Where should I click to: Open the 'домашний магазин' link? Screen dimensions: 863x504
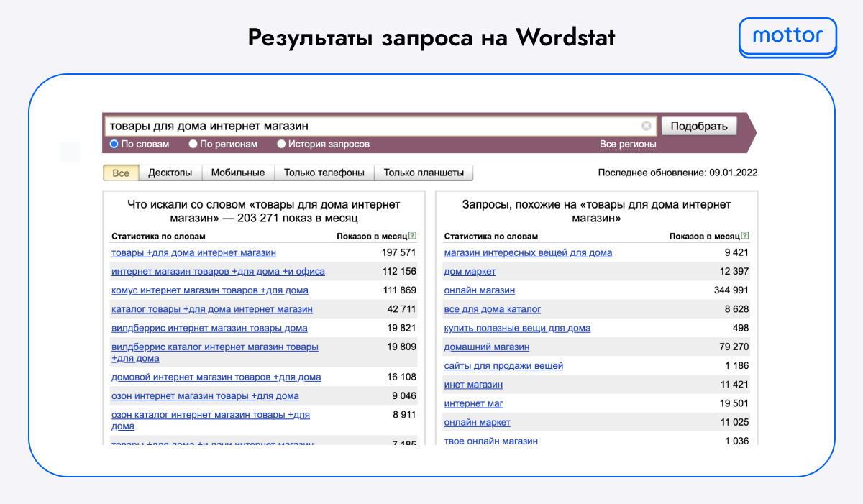click(487, 347)
